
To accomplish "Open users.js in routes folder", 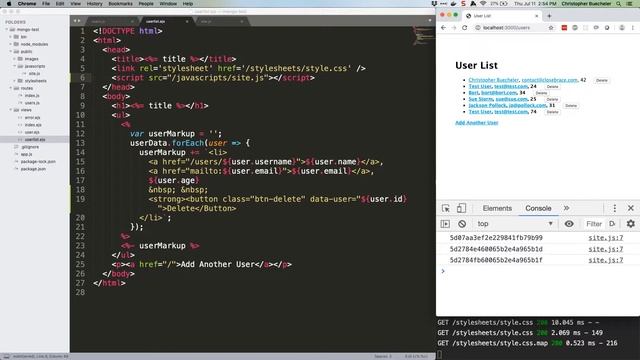I will point(32,103).
